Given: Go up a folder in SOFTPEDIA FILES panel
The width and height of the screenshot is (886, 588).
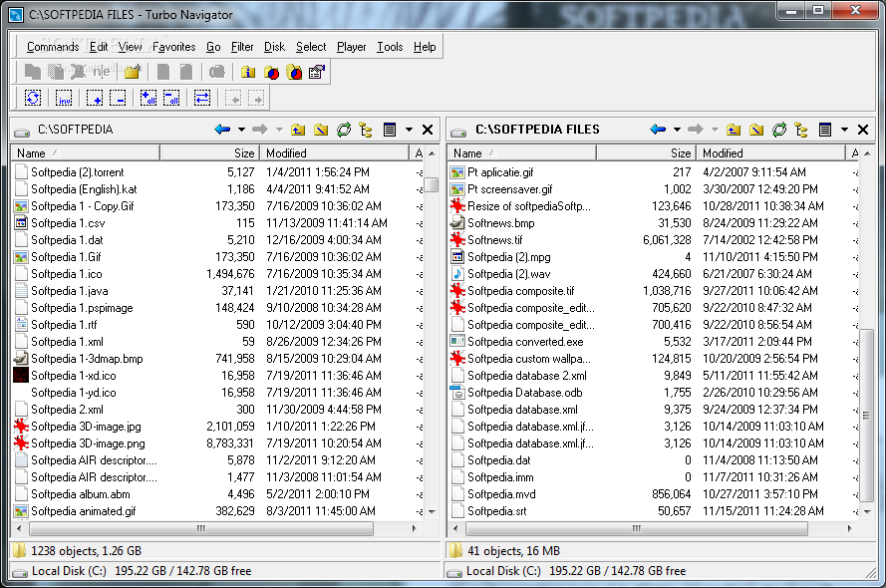Looking at the screenshot, I should (734, 130).
